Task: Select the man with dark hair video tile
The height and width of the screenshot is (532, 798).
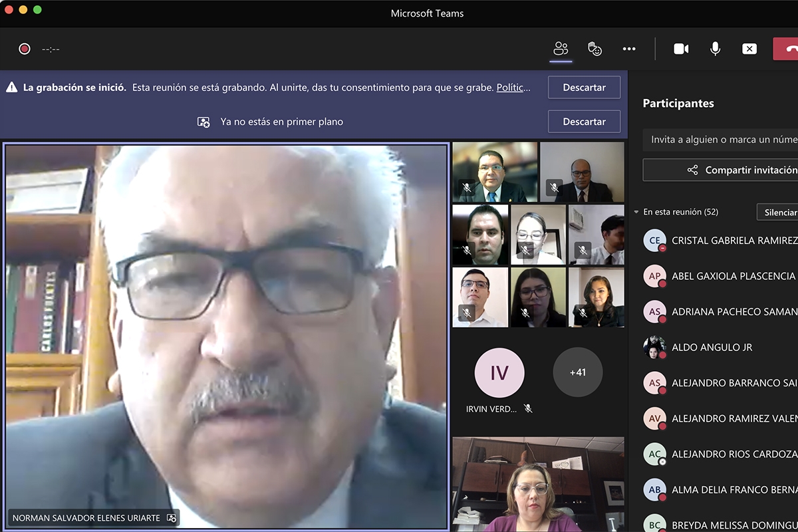Action: [x=480, y=235]
